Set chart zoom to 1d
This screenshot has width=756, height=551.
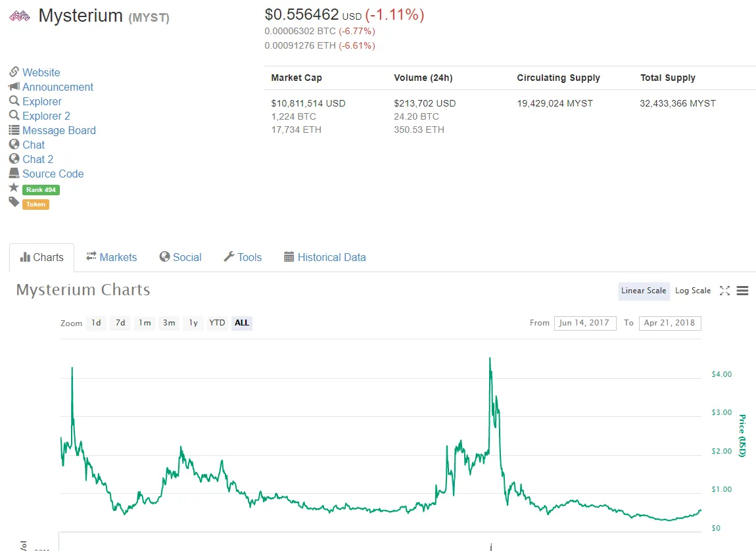click(x=97, y=323)
